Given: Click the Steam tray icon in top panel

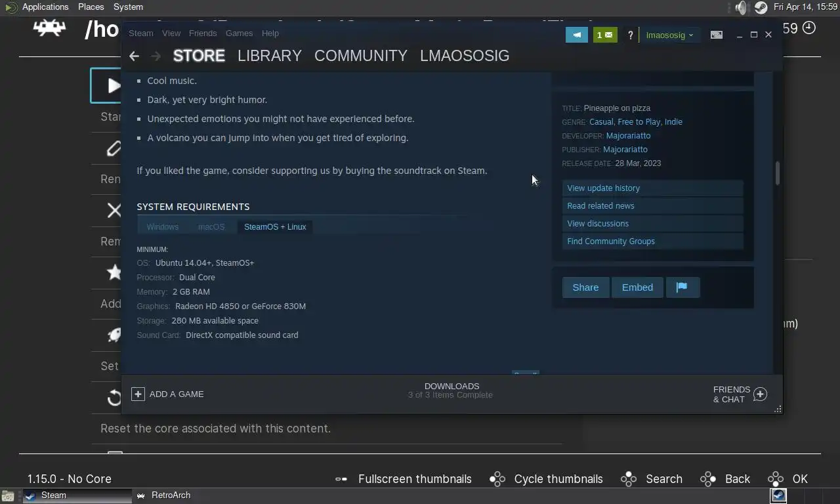Looking at the screenshot, I should pos(761,7).
